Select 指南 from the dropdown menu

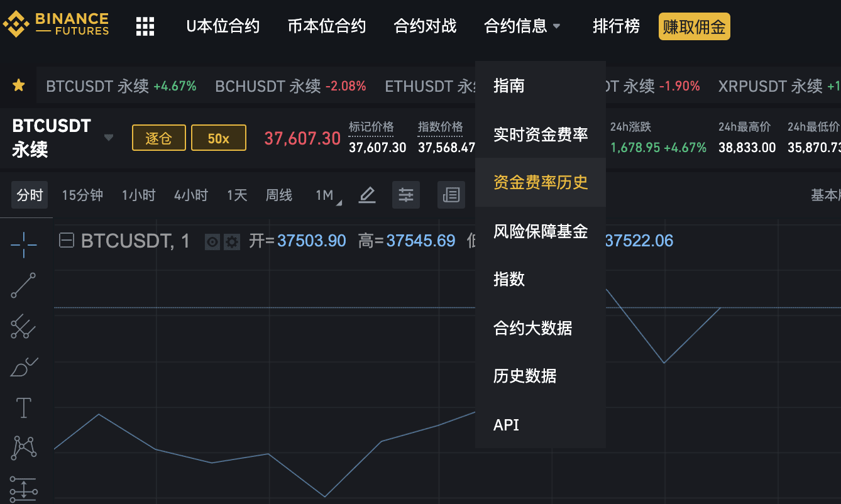pyautogui.click(x=541, y=85)
